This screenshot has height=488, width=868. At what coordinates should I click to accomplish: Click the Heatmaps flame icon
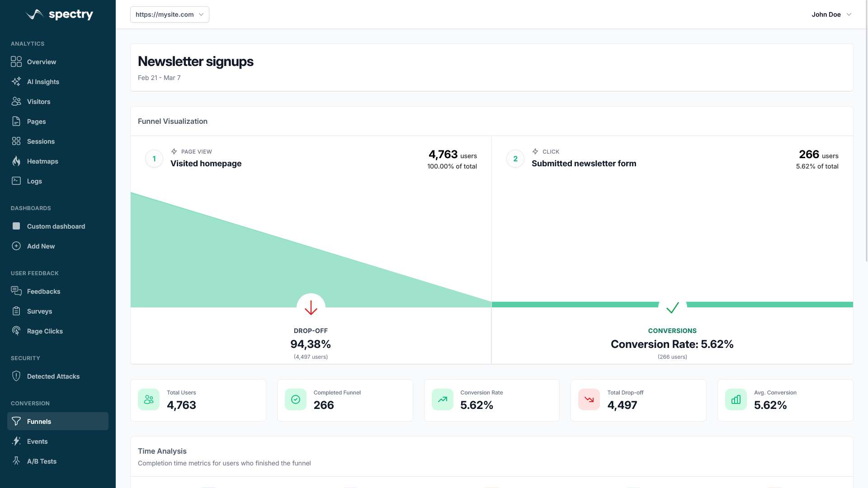[x=16, y=161]
